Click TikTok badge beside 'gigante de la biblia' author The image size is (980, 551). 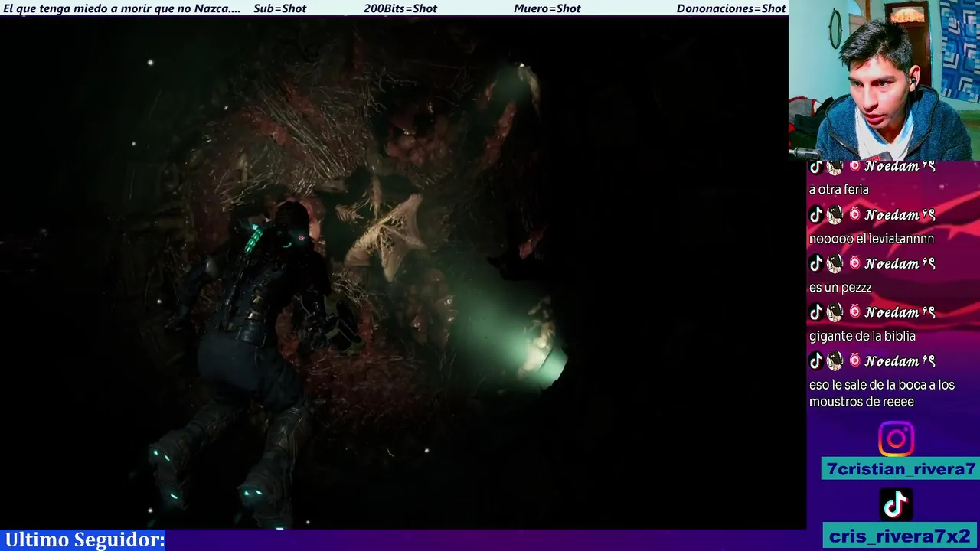pos(816,312)
